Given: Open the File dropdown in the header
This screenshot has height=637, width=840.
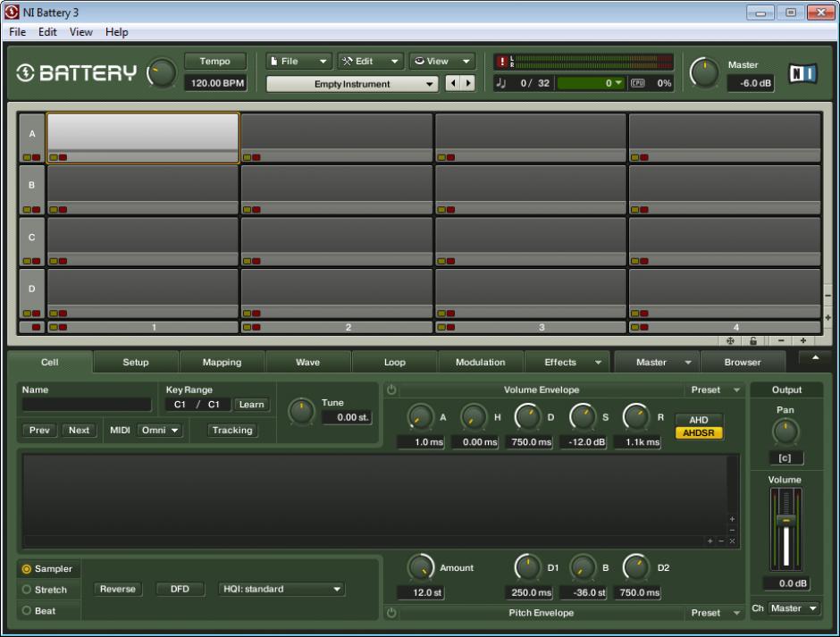Looking at the screenshot, I should click(x=299, y=61).
